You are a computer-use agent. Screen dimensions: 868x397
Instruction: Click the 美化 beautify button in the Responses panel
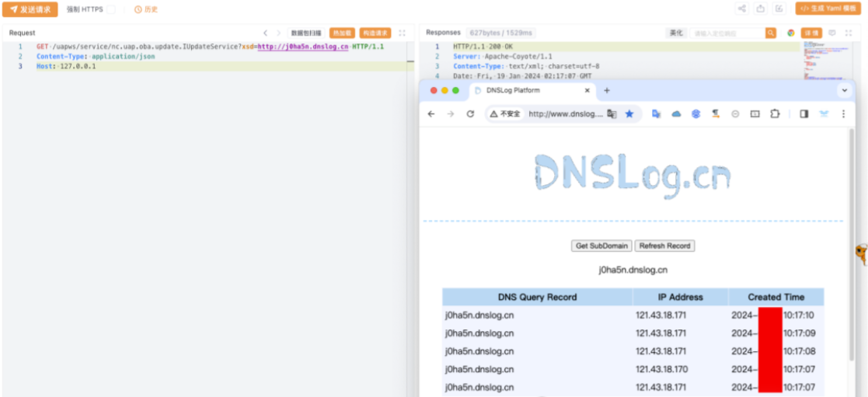(x=676, y=33)
